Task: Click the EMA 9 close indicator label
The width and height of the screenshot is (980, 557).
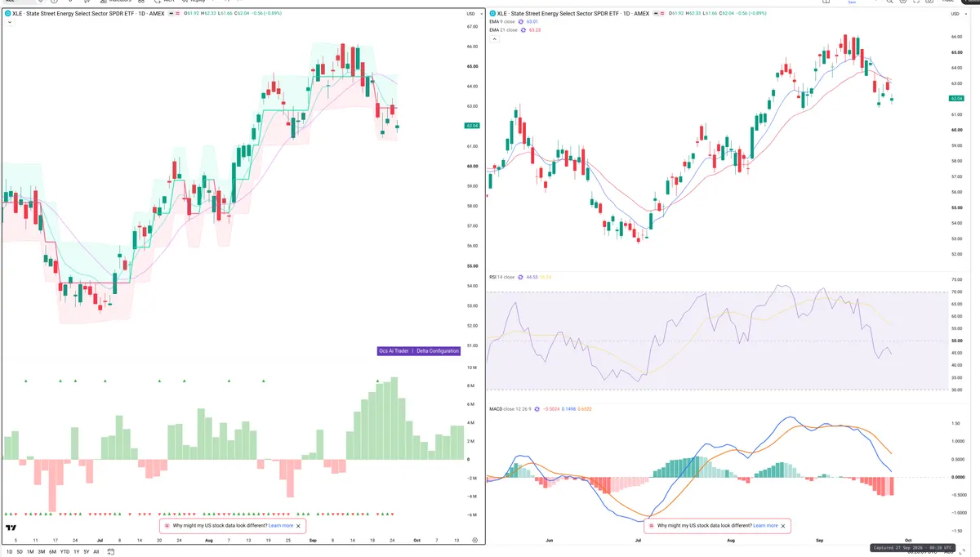Action: coord(502,22)
